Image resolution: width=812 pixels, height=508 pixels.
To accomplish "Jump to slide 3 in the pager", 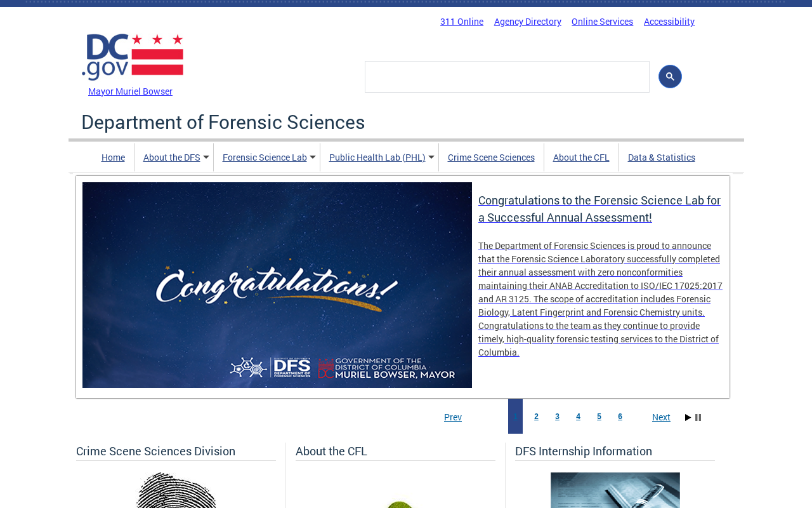I will (557, 417).
